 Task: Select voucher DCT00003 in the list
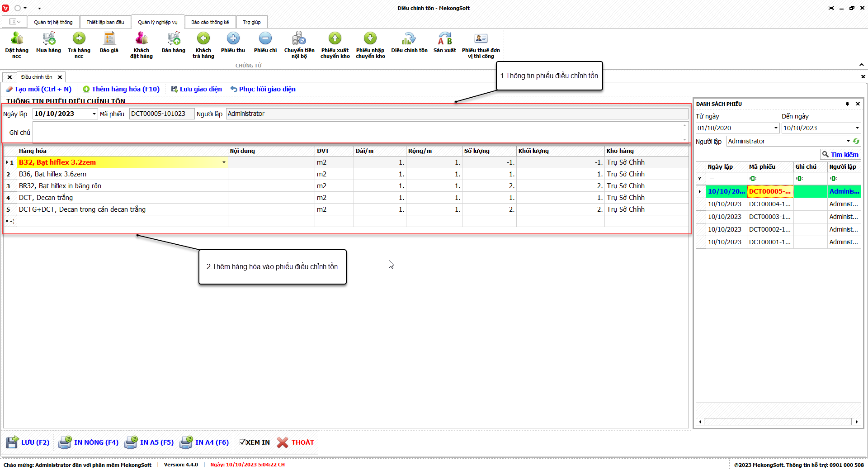click(x=778, y=217)
